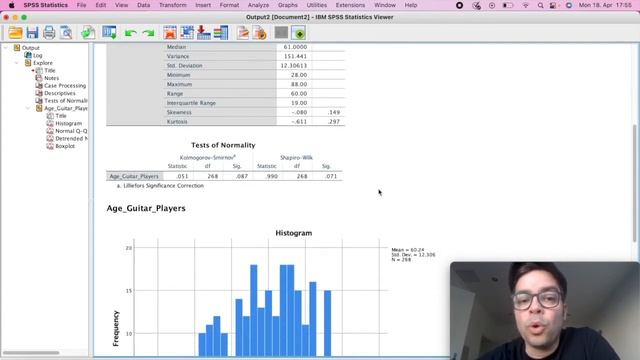This screenshot has height=360, width=640.
Task: Click the Lilliefors Significance Correction footnote
Action: (160, 186)
